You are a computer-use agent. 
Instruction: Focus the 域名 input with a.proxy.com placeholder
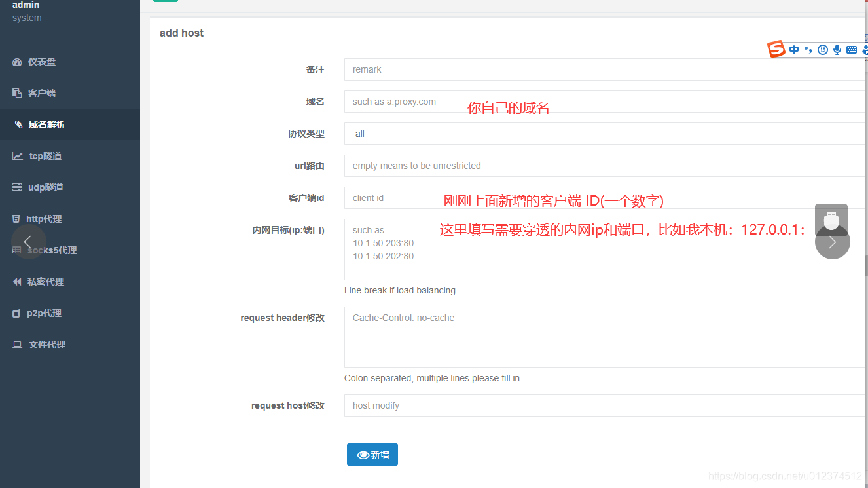(x=606, y=102)
